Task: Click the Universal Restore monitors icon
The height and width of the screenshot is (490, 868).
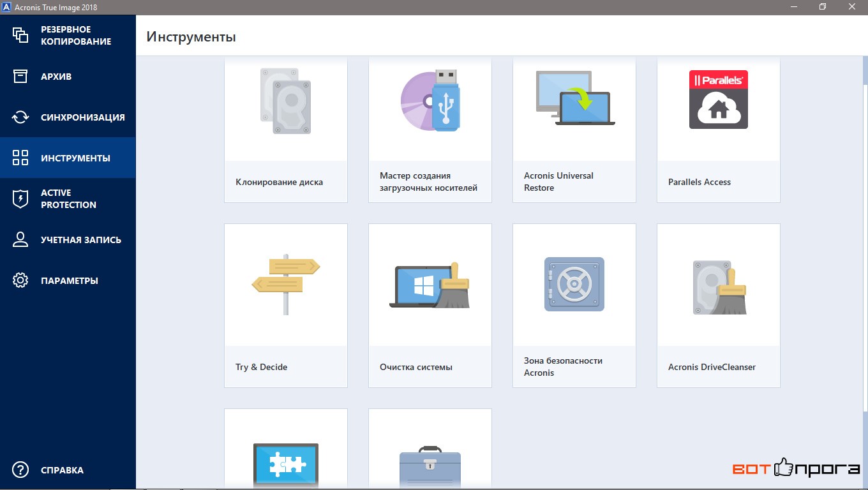Action: [x=574, y=98]
